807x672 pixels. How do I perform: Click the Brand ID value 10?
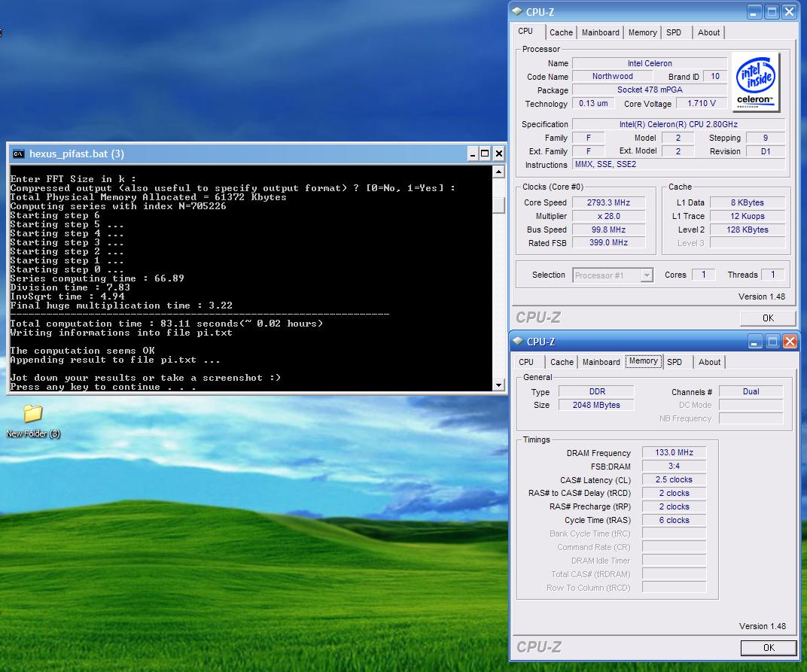point(715,76)
